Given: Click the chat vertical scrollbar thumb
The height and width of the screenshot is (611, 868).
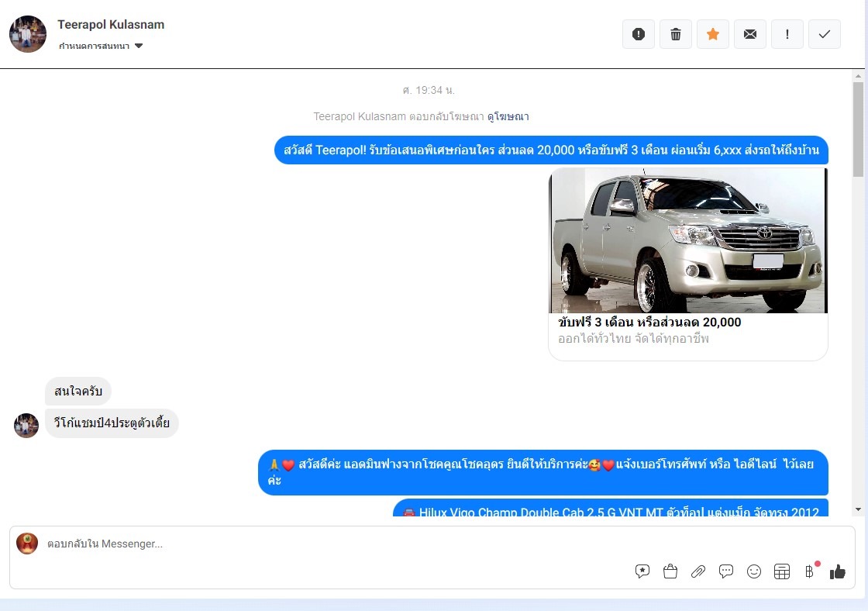Looking at the screenshot, I should click(x=858, y=129).
